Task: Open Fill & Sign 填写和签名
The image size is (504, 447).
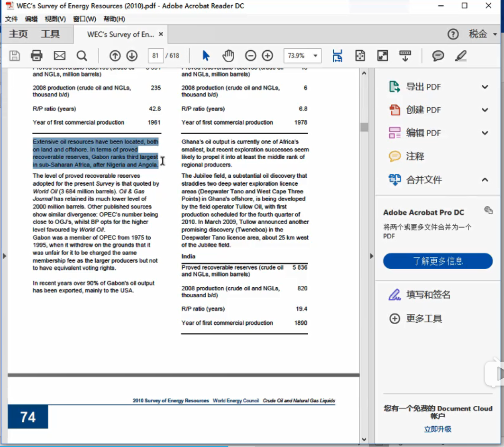Action: [x=419, y=295]
